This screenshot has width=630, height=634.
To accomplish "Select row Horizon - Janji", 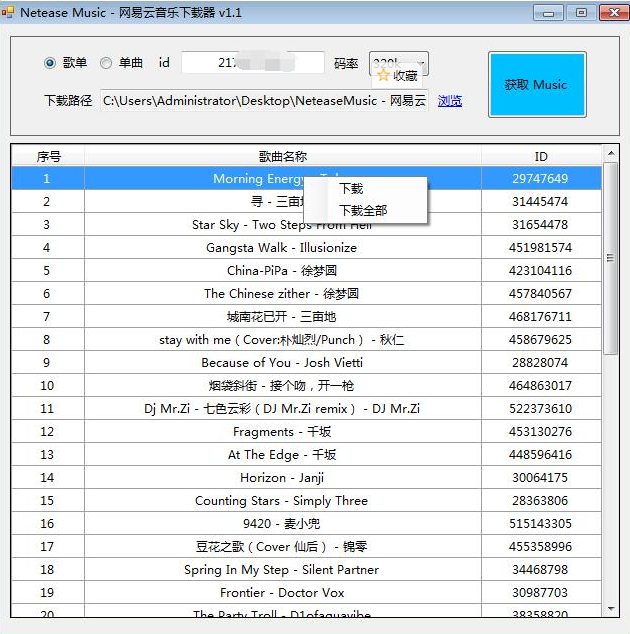I will 306,478.
